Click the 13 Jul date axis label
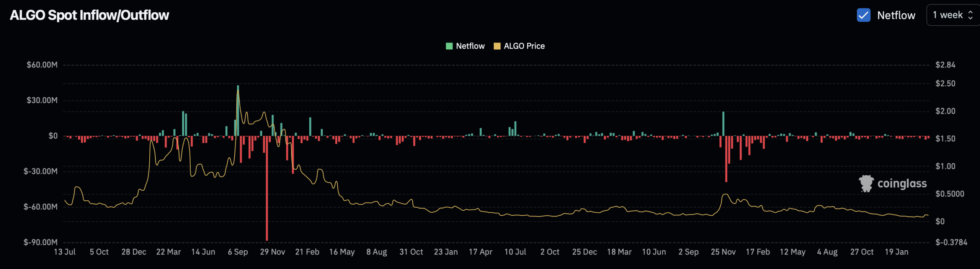Screen dimensions: 980x269 pos(65,252)
